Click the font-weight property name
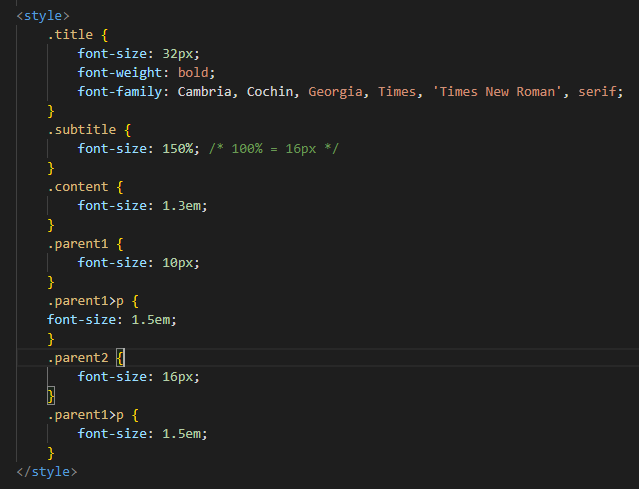The image size is (639, 489). (x=120, y=73)
